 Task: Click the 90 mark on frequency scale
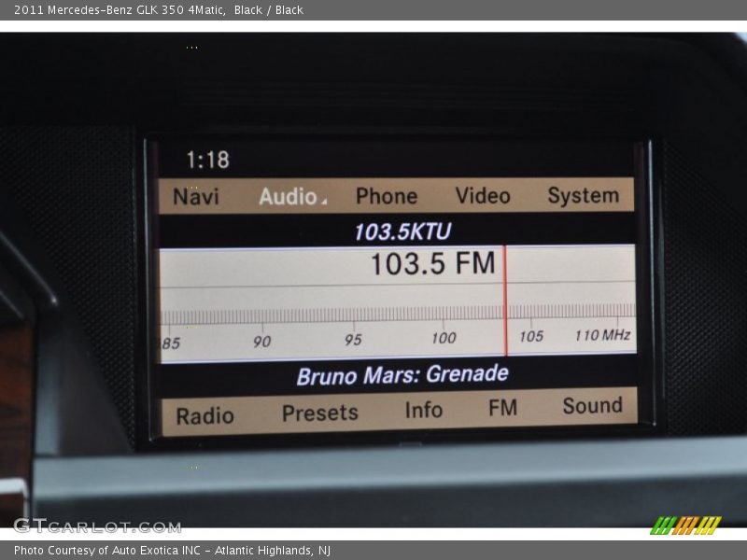[262, 342]
